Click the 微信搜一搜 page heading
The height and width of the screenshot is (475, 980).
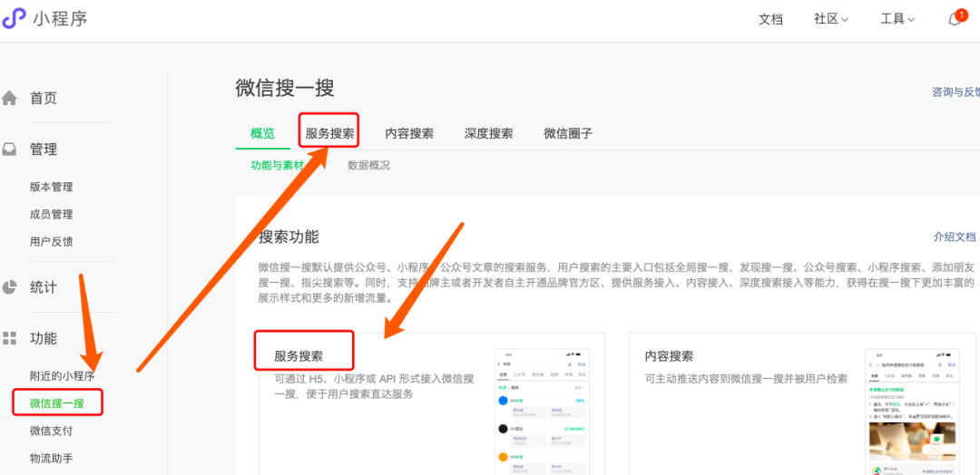point(285,88)
